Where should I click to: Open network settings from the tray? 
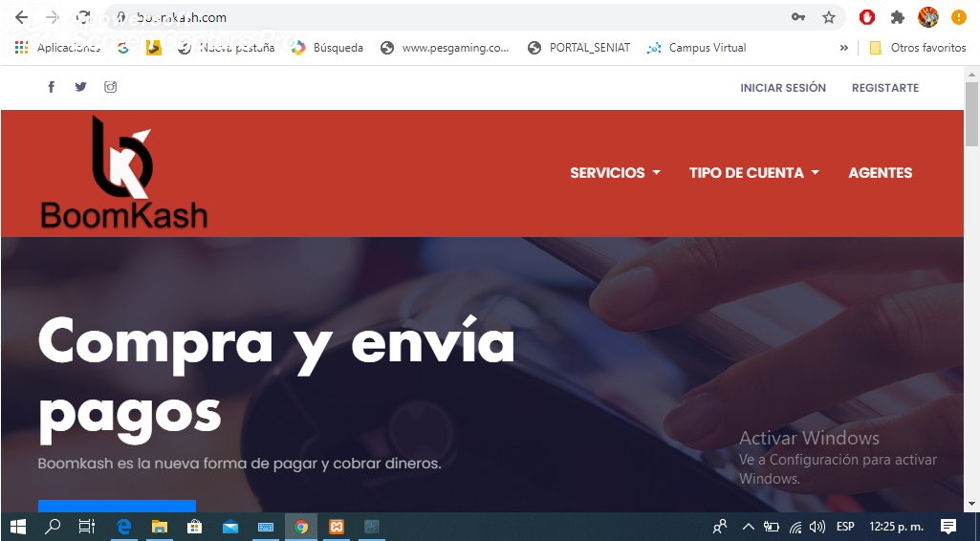[x=795, y=527]
